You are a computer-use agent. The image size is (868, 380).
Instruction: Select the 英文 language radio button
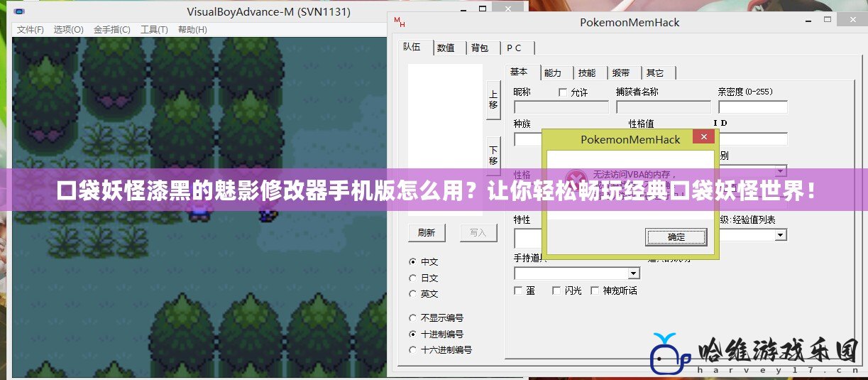coord(424,294)
